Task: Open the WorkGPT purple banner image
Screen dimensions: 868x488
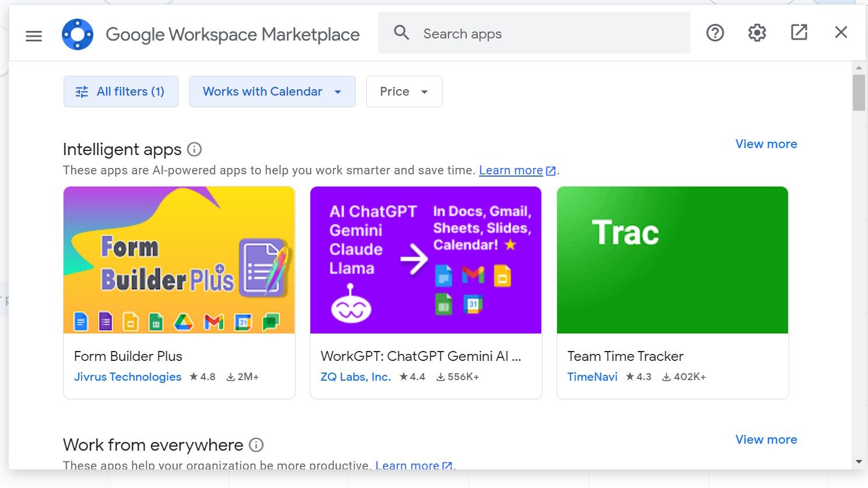Action: 426,260
